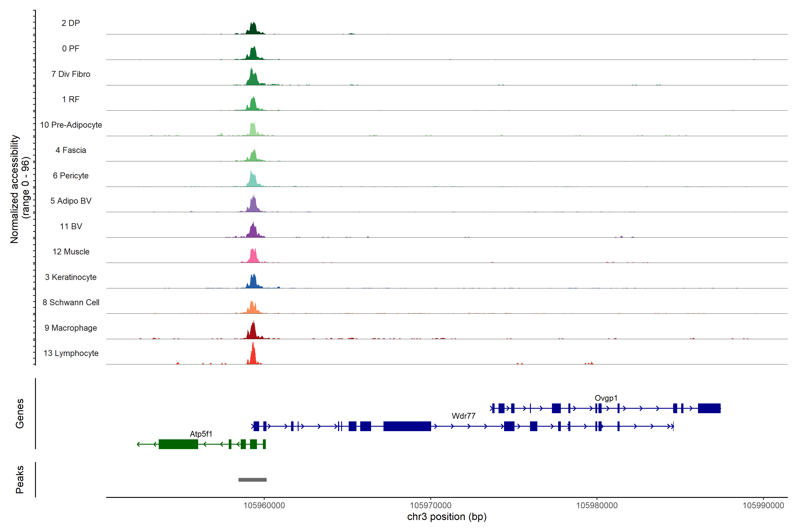Screen dimensions: 798x532
Task: Click the 9 Macrophage track label
Action: 70,328
